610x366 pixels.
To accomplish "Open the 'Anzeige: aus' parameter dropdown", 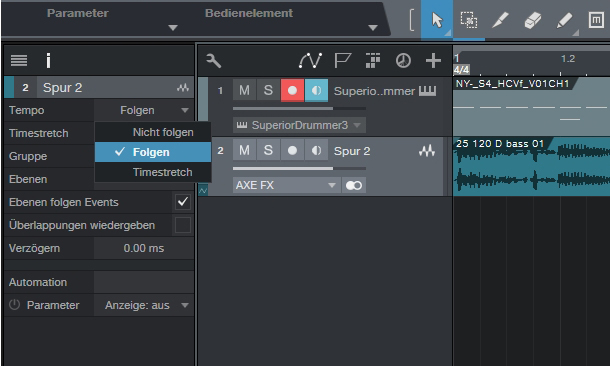I will [x=144, y=305].
